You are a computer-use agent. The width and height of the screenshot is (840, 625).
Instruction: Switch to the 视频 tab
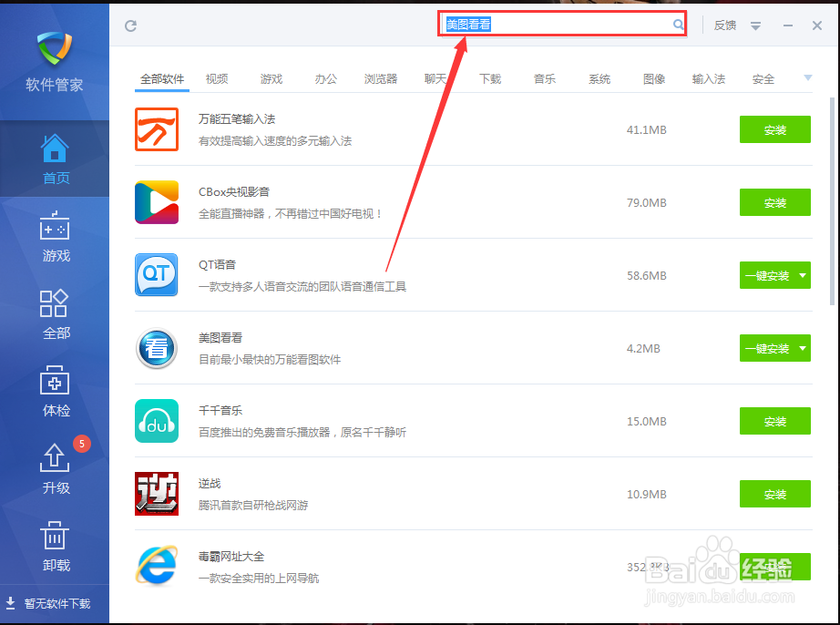click(x=217, y=79)
